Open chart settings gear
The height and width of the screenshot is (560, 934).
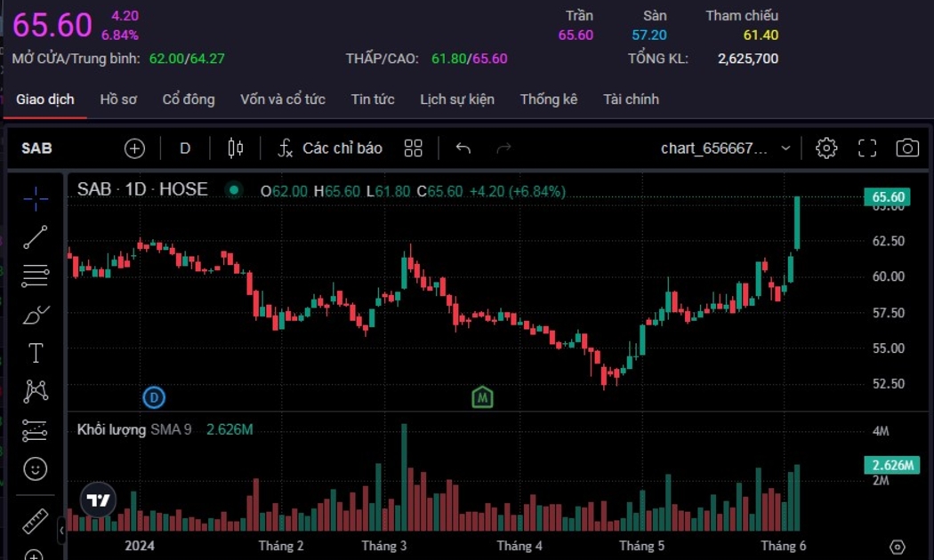coord(826,148)
